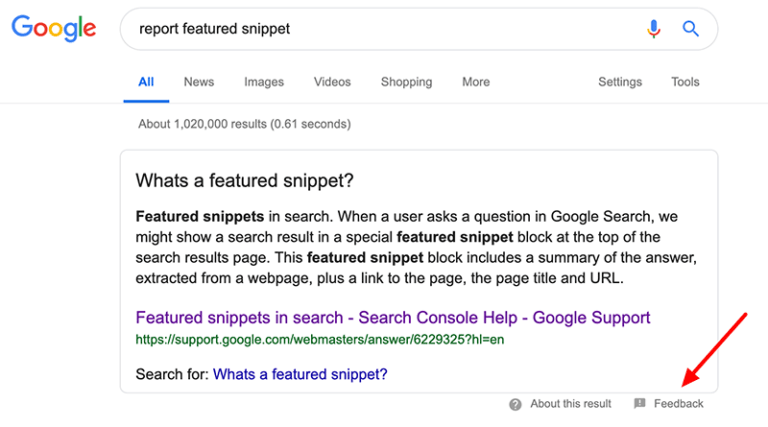Open the 'About this result' text link

tap(570, 404)
